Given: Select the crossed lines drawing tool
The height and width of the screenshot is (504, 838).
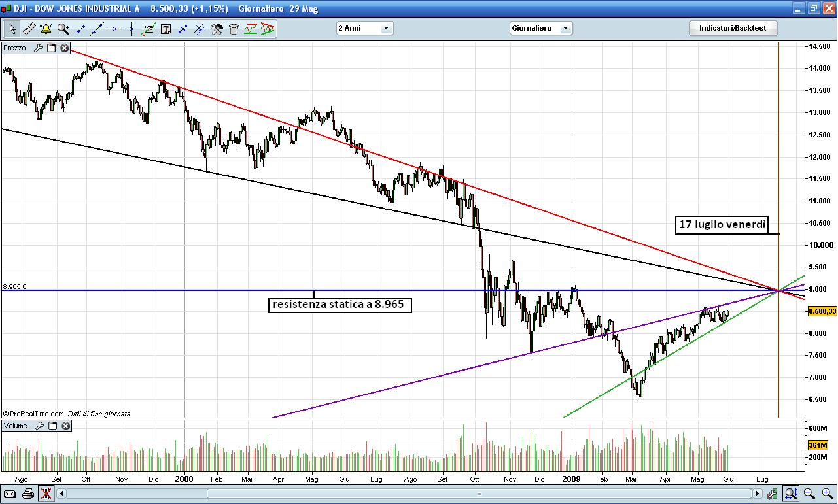Looking at the screenshot, I should (200, 29).
